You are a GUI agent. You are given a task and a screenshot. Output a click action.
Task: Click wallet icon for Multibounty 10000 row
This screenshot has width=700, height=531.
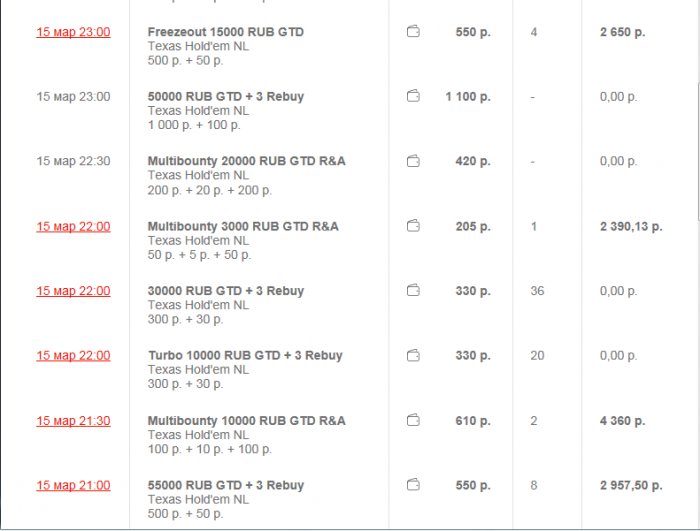tap(413, 421)
